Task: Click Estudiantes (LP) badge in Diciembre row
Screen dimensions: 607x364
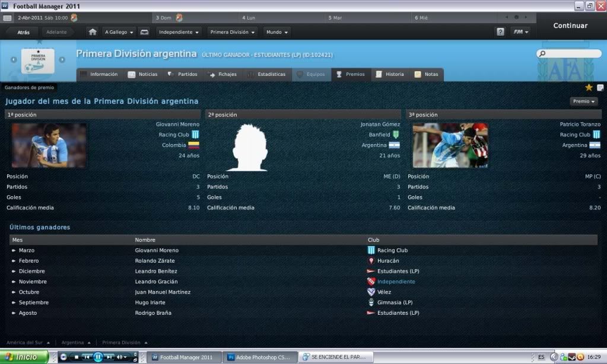Action: point(371,271)
